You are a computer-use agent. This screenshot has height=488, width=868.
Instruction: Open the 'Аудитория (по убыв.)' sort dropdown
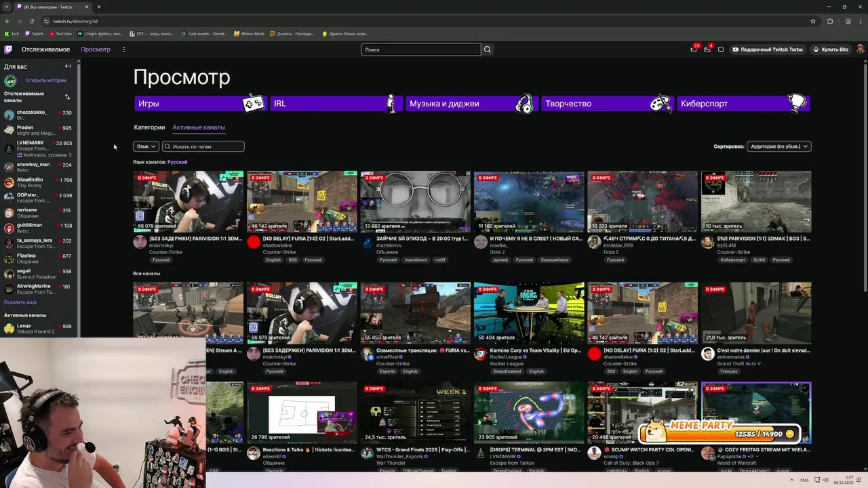tap(778, 146)
